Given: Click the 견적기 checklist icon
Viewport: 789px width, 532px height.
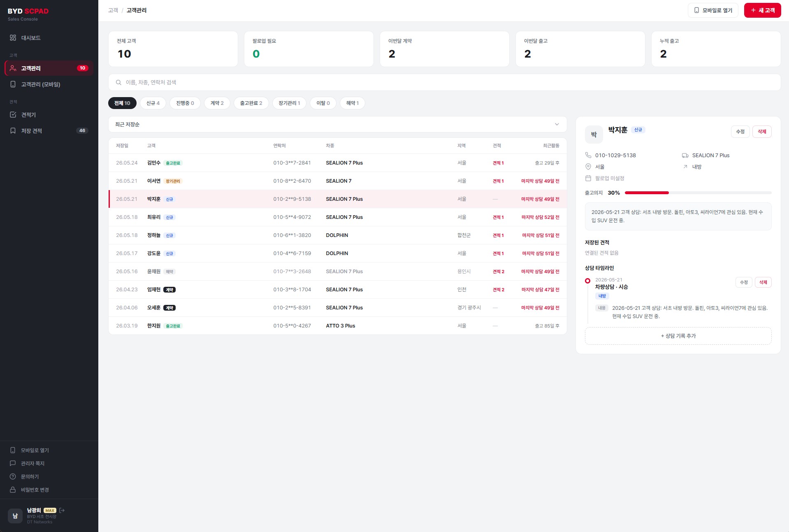Looking at the screenshot, I should point(13,115).
